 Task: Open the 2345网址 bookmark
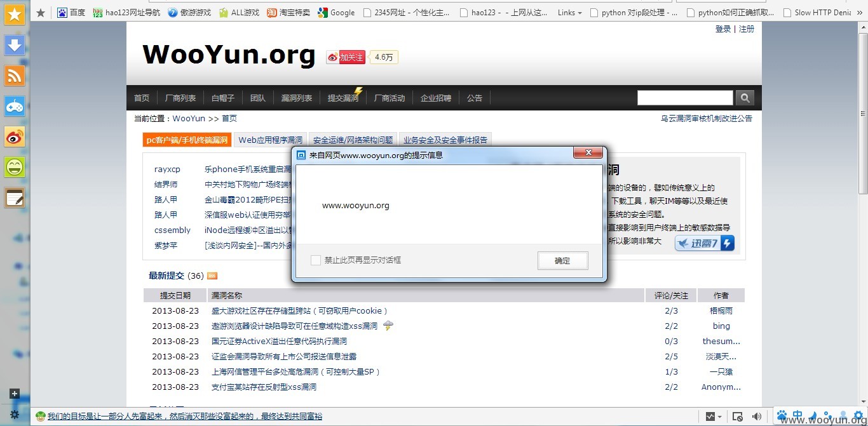407,12
